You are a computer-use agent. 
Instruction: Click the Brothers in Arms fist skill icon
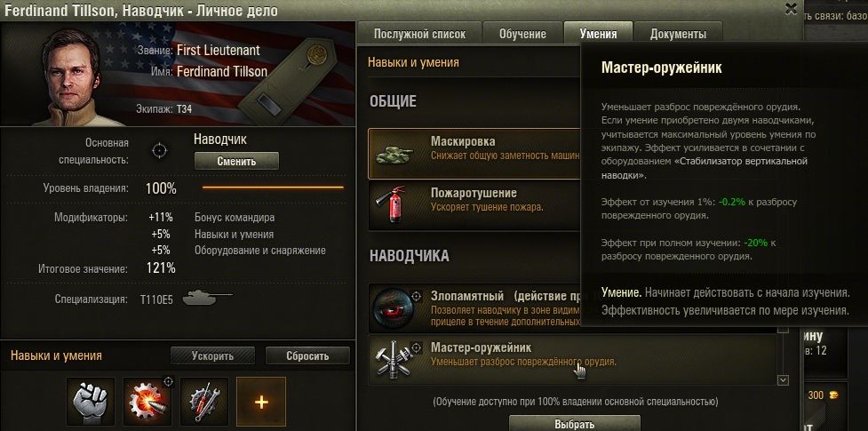point(91,401)
